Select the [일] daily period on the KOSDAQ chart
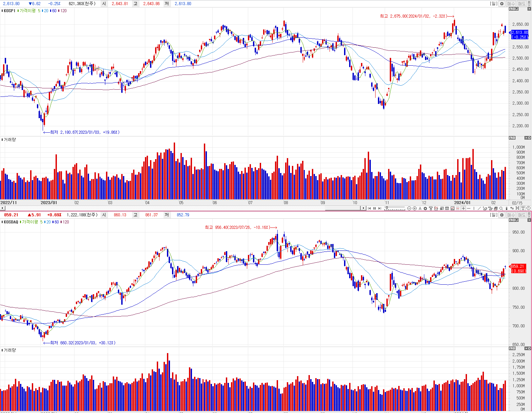 coord(494,215)
